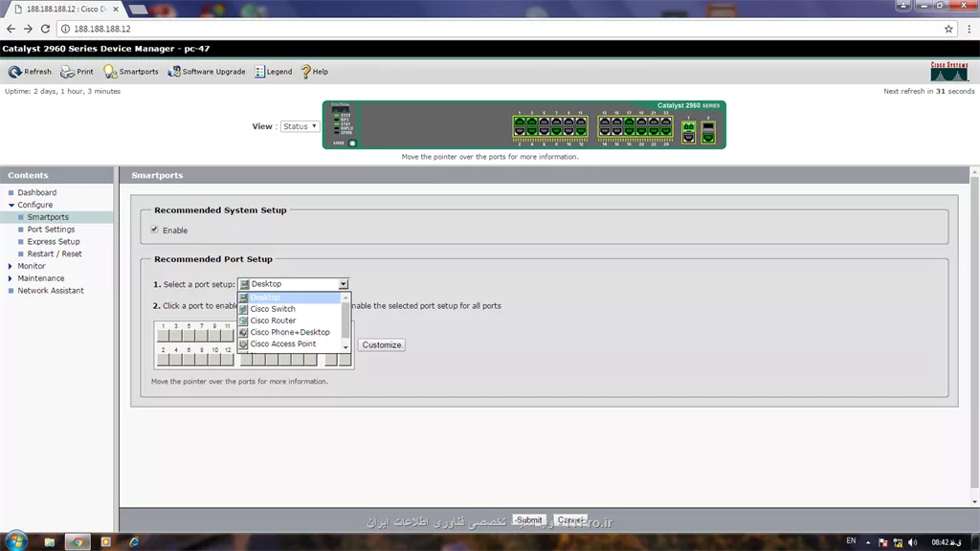Click the dropdown list scroll up arrow

click(345, 298)
